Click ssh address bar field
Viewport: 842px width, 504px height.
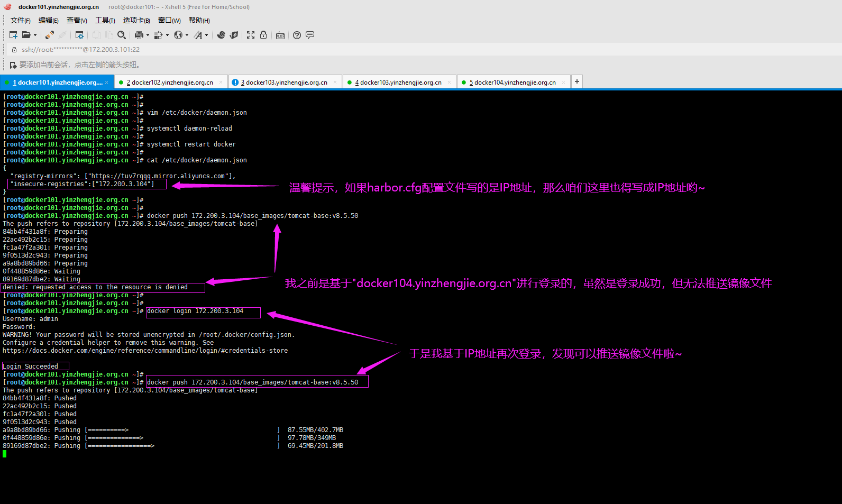(423, 49)
